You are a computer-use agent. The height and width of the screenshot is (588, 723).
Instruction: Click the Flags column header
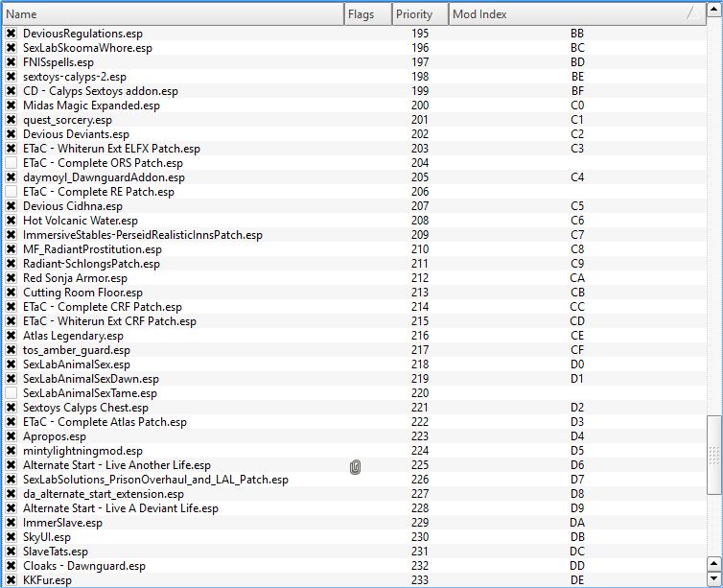tap(367, 14)
